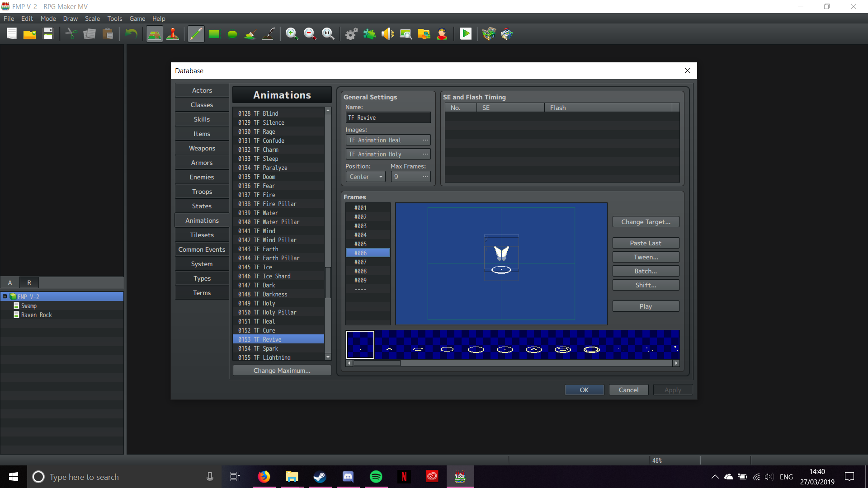Open the Tools menu
Screen dimensions: 868x488
point(114,19)
